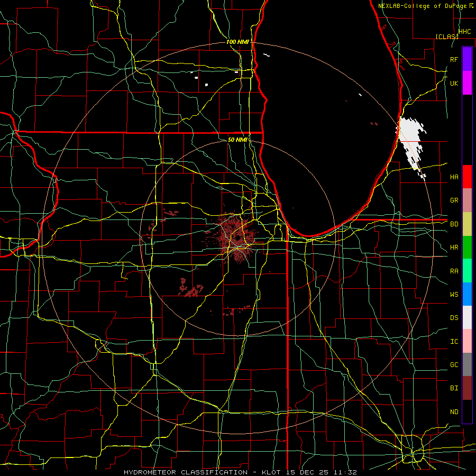Image resolution: width=476 pixels, height=476 pixels.
Task: Select the BD yellow legend block
Action: tap(467, 224)
